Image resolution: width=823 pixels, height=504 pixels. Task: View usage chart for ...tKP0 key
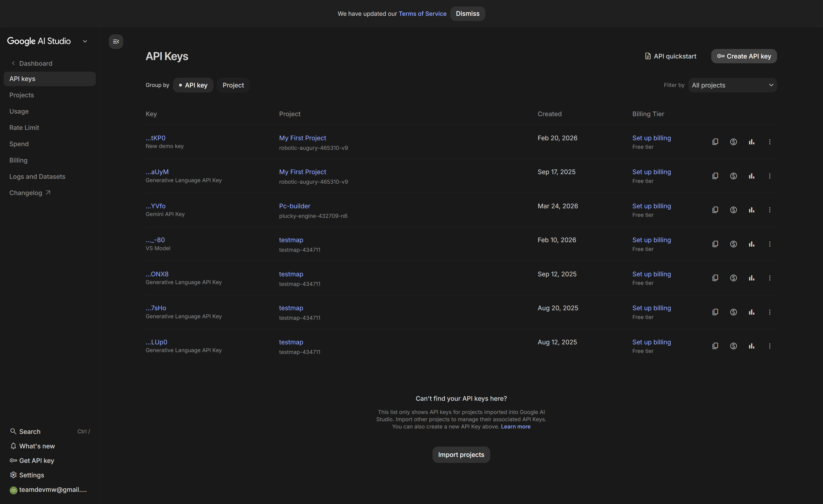tap(751, 142)
